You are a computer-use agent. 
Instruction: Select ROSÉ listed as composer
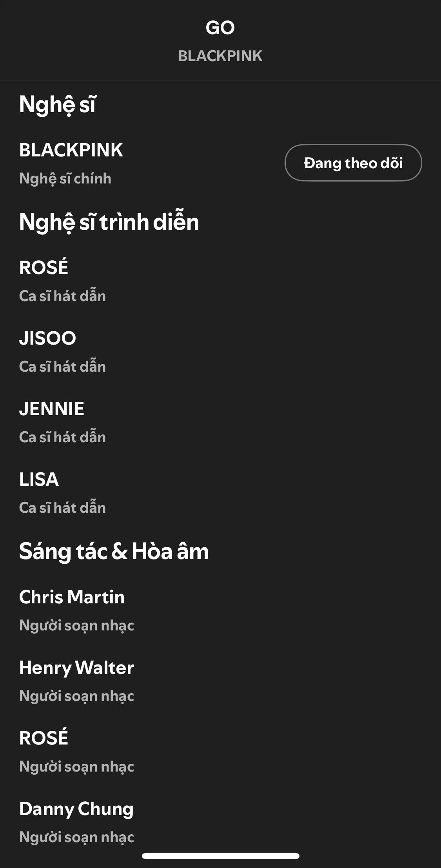click(44, 737)
